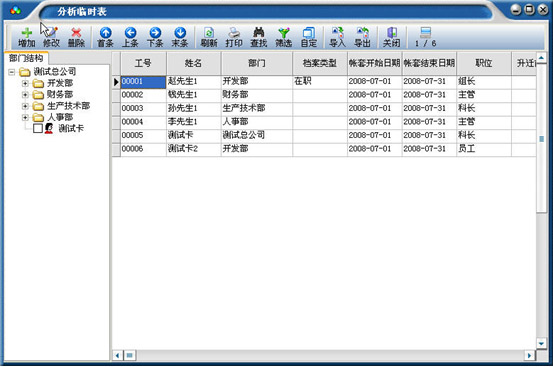Tick the checkbox beside 测试卡
Viewport: 554px width, 367px height.
coord(37,128)
